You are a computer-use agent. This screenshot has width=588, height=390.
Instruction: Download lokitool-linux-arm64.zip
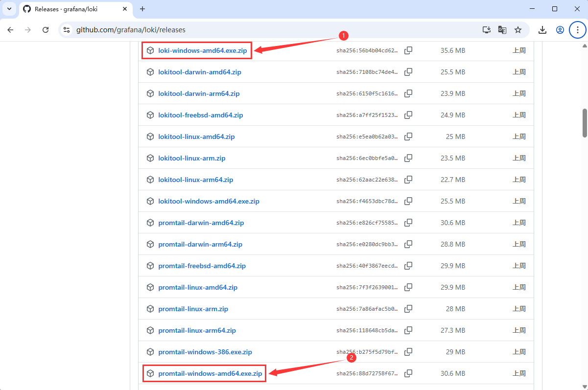196,180
